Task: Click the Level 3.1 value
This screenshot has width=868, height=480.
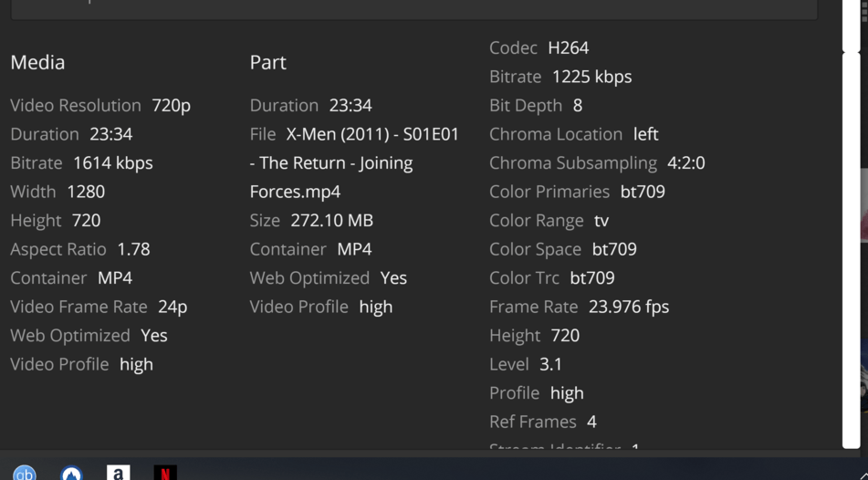Action: (x=550, y=364)
